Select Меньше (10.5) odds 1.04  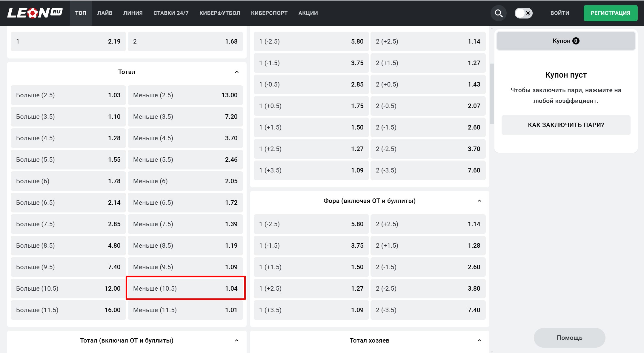point(185,288)
